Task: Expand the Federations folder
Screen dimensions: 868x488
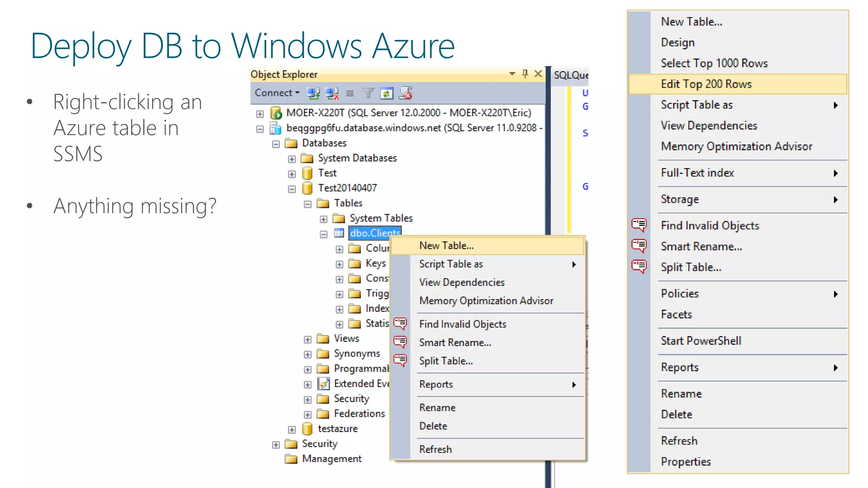Action: click(x=308, y=415)
